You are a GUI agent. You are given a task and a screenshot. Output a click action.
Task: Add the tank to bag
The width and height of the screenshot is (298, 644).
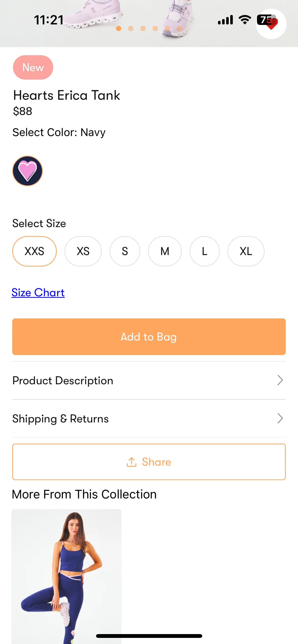pyautogui.click(x=149, y=337)
